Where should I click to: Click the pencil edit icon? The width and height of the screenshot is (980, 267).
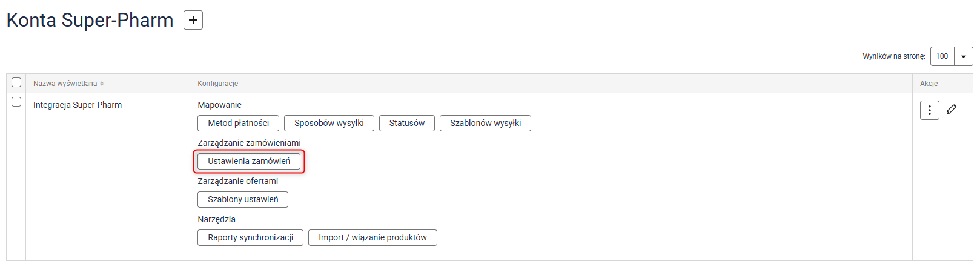click(x=952, y=110)
